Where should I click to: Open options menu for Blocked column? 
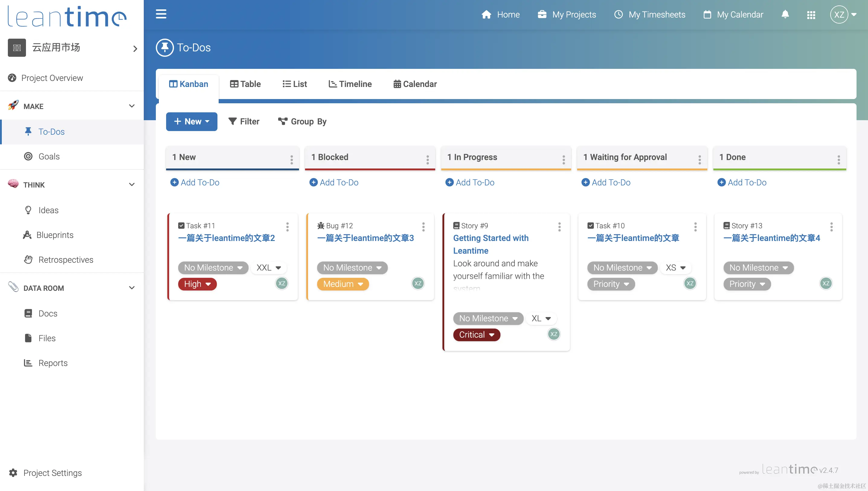pyautogui.click(x=428, y=159)
